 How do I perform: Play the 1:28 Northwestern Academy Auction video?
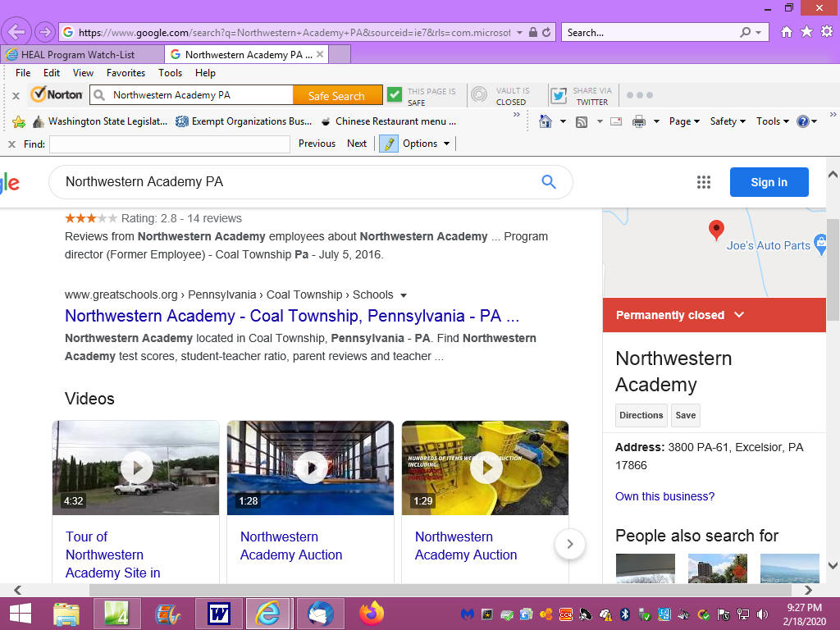311,468
